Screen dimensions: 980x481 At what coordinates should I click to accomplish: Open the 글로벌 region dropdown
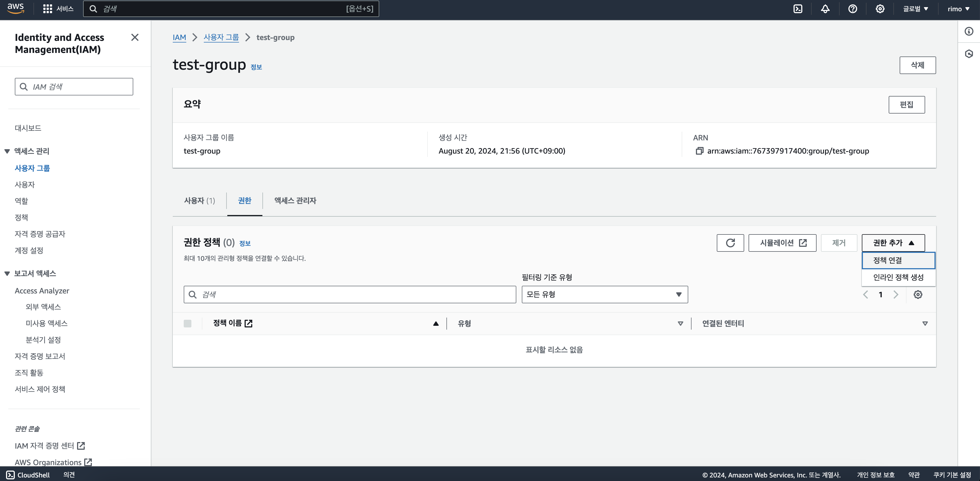point(916,9)
